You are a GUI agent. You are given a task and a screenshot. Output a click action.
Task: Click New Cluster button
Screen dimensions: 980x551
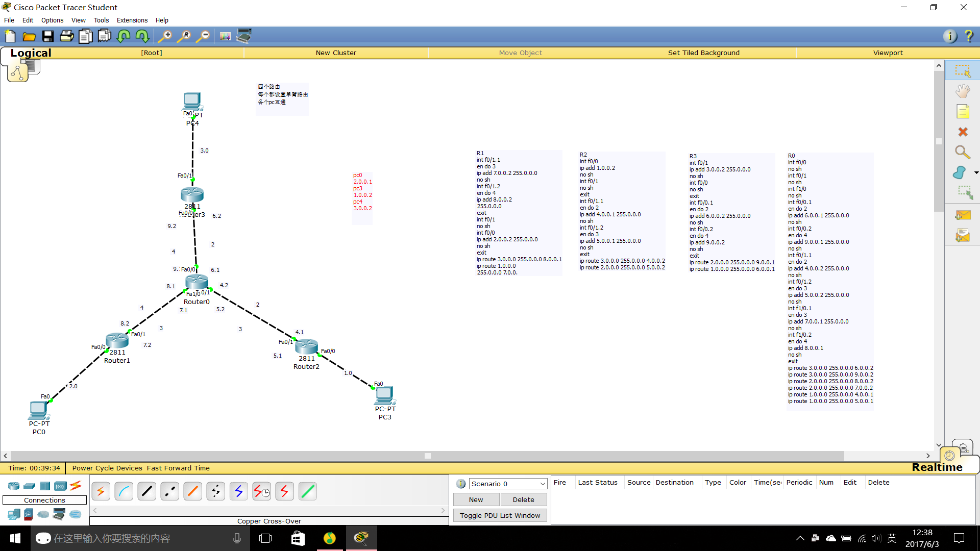tap(336, 53)
